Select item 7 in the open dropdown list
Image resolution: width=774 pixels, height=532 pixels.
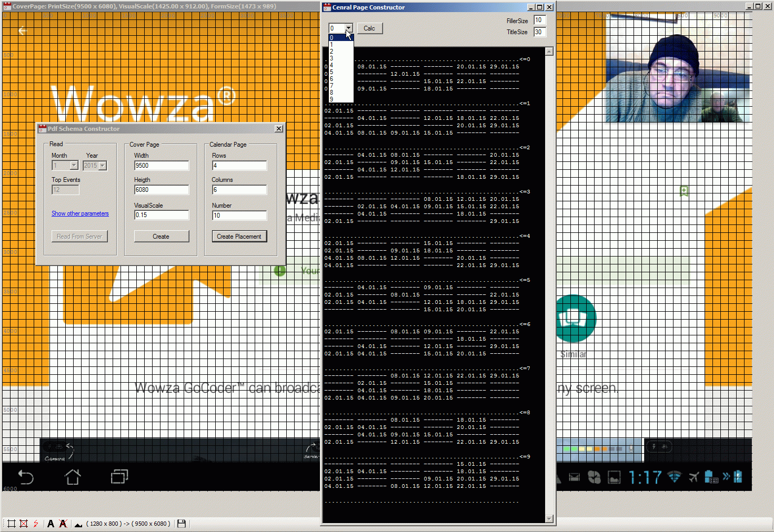pyautogui.click(x=341, y=86)
